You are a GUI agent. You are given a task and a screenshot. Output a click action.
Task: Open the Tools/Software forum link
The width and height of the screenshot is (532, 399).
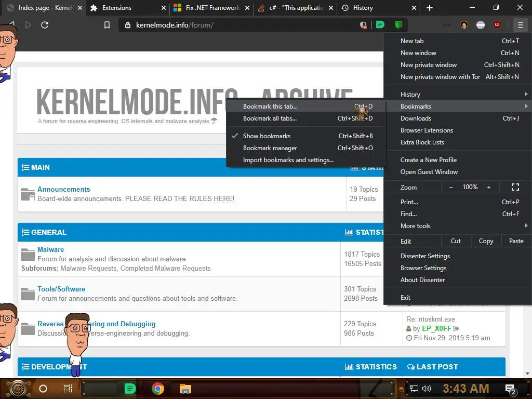click(61, 289)
